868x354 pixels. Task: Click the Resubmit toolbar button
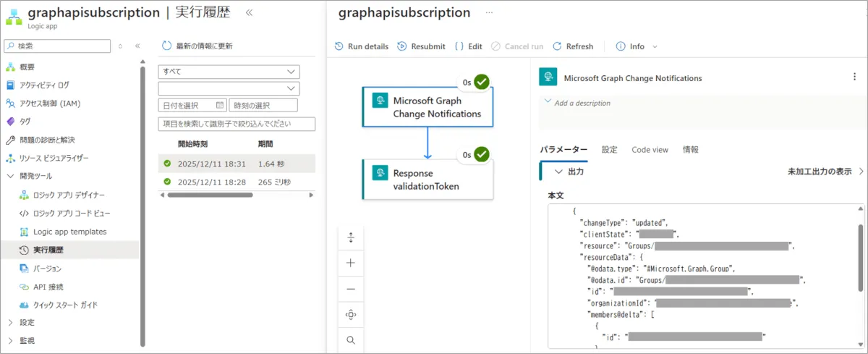click(x=422, y=46)
